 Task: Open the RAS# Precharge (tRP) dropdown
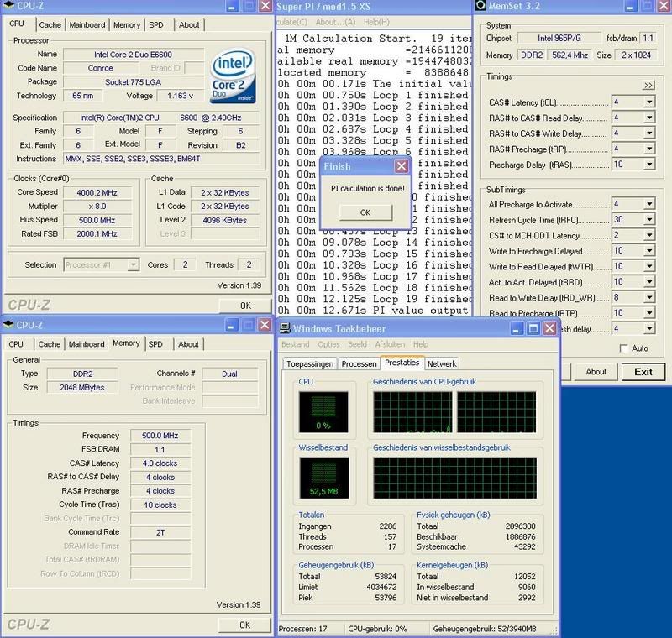coord(649,149)
